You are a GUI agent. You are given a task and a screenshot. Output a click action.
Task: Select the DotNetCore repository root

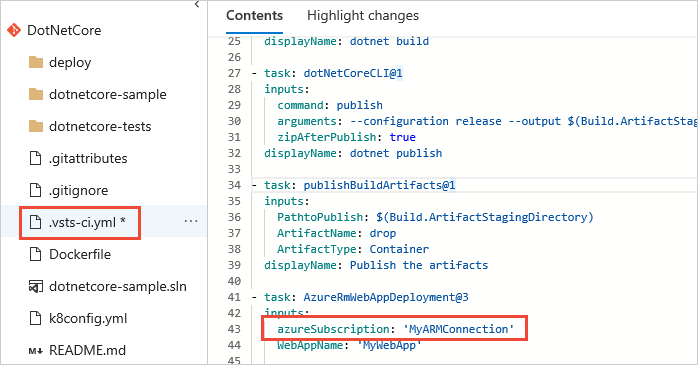(64, 30)
